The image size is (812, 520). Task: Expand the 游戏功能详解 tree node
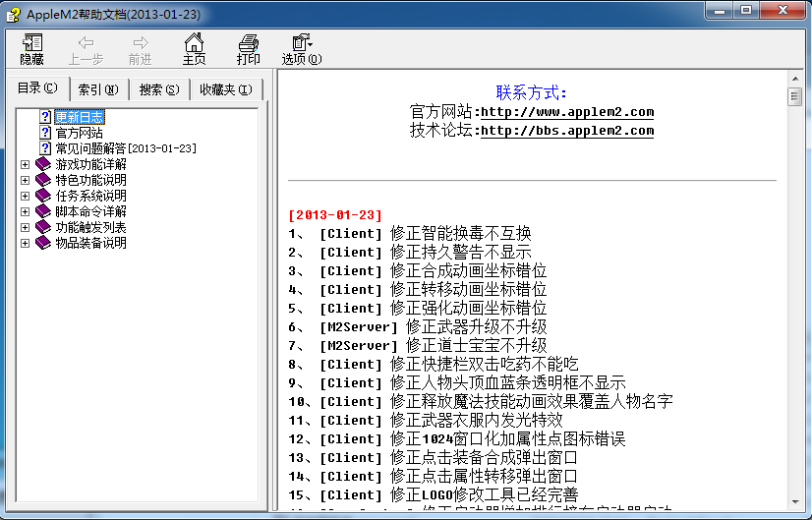25,164
